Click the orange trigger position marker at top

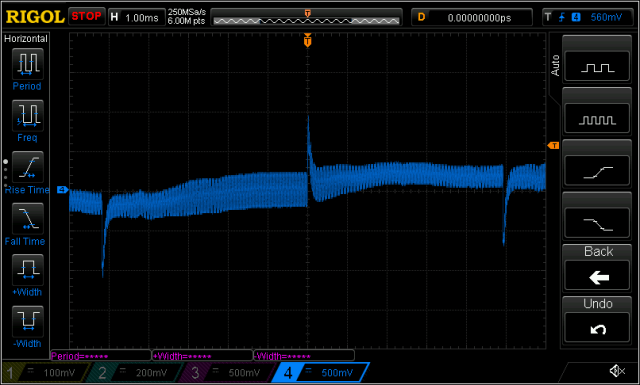coord(308,40)
